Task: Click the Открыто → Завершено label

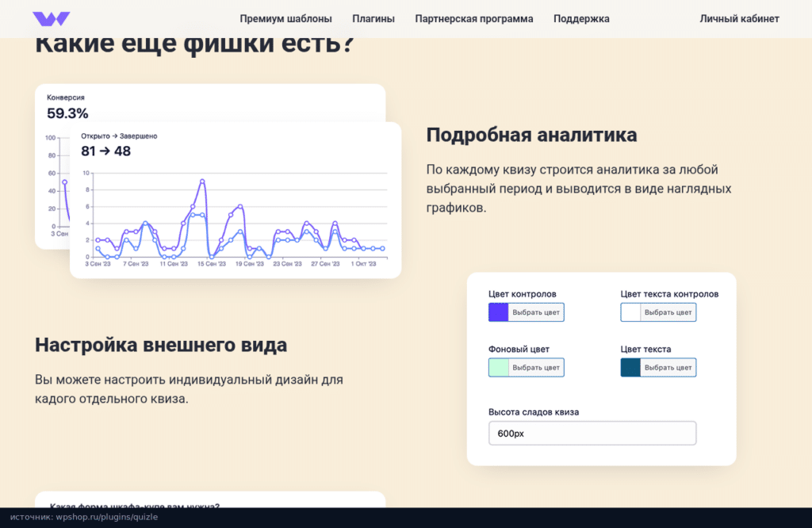Action: click(119, 136)
